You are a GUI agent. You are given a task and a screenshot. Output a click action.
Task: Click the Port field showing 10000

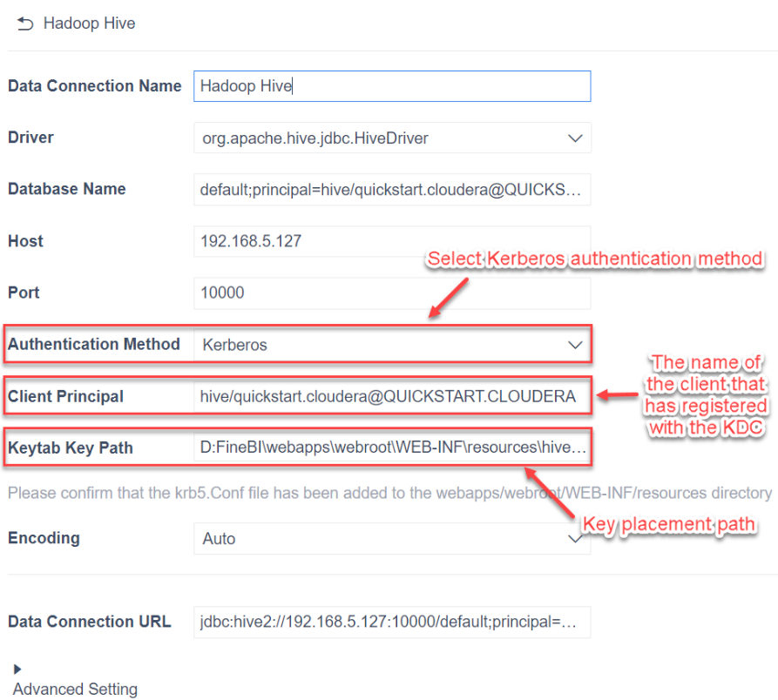392,293
